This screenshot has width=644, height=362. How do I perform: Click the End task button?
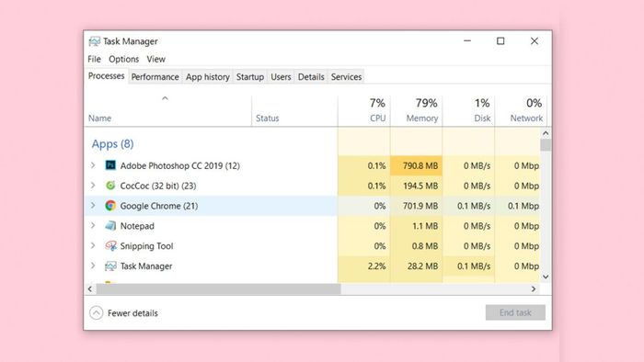(x=515, y=312)
